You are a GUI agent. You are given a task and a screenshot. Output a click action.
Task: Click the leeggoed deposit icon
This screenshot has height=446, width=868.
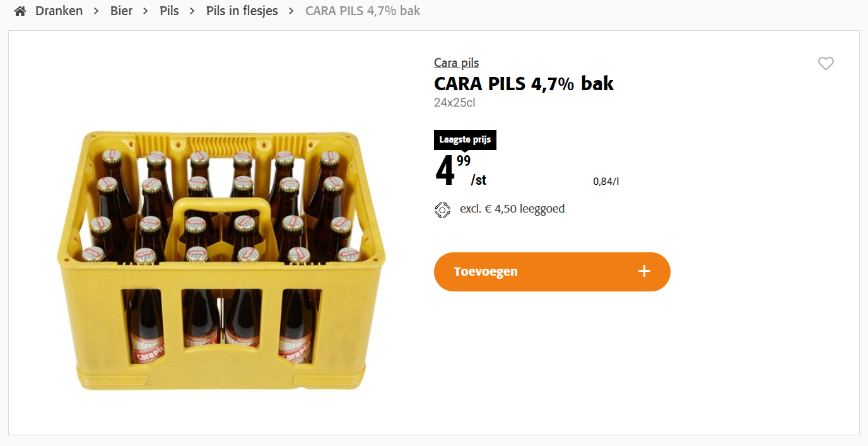pos(442,209)
